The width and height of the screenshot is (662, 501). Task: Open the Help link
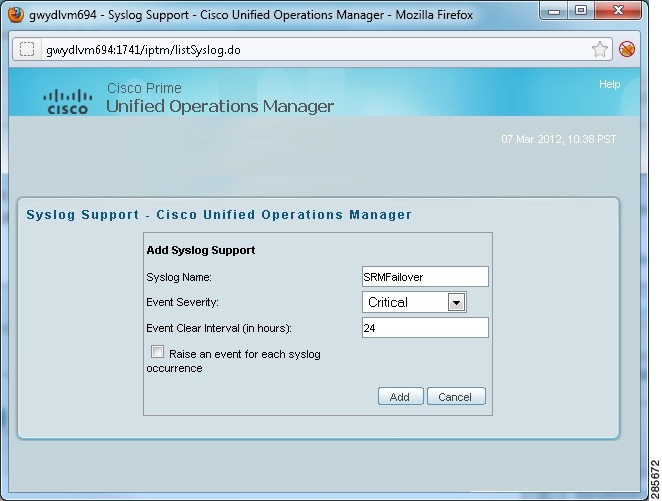click(609, 84)
